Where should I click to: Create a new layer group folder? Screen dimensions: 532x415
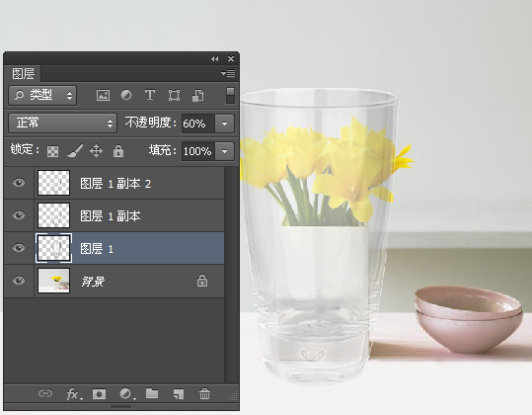point(152,393)
